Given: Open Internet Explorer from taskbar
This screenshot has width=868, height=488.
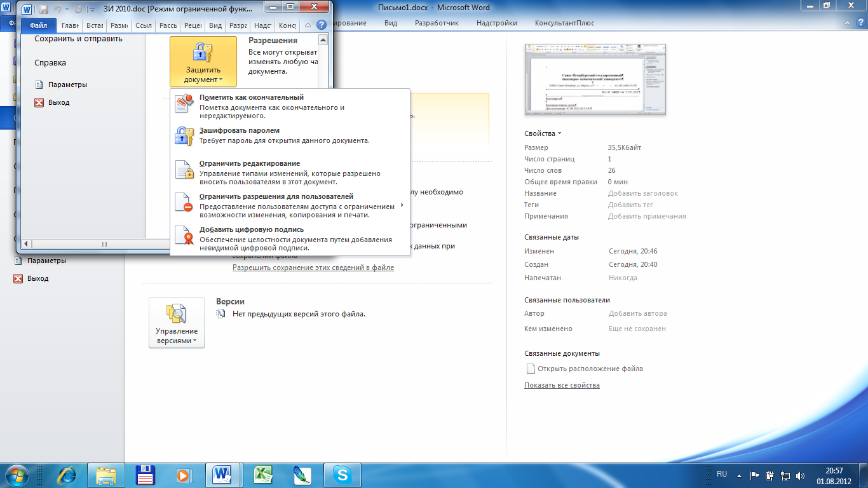Looking at the screenshot, I should (x=67, y=475).
